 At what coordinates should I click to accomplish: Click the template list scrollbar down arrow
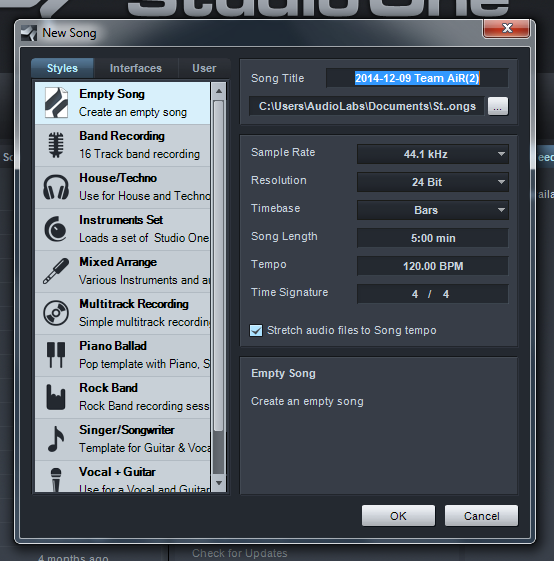[219, 483]
